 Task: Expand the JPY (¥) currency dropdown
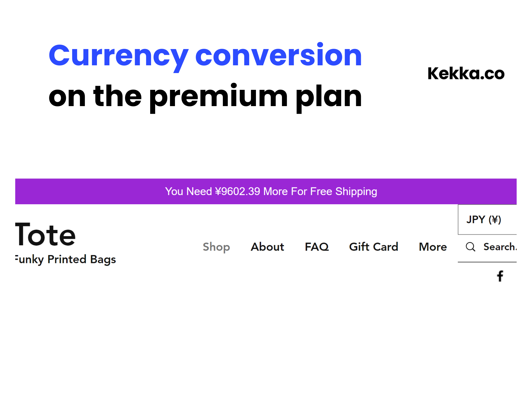(484, 220)
